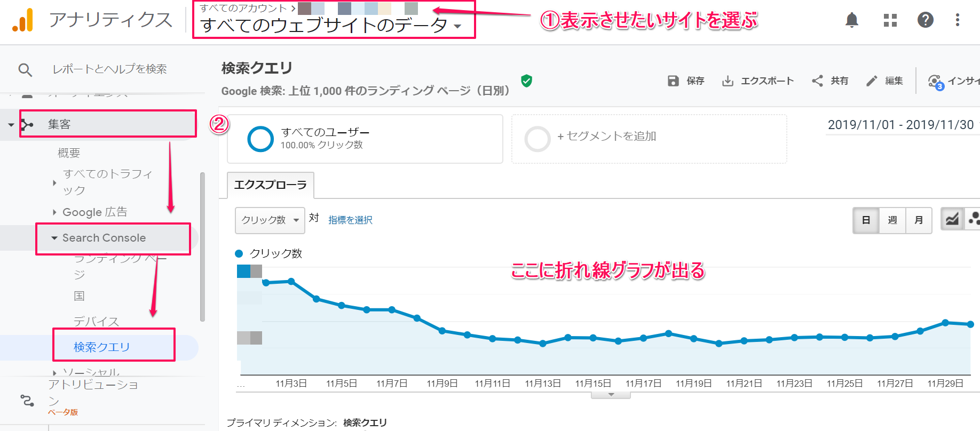Image resolution: width=980 pixels, height=431 pixels.
Task: Expand the Google 広告 submenu
Action: coord(94,212)
